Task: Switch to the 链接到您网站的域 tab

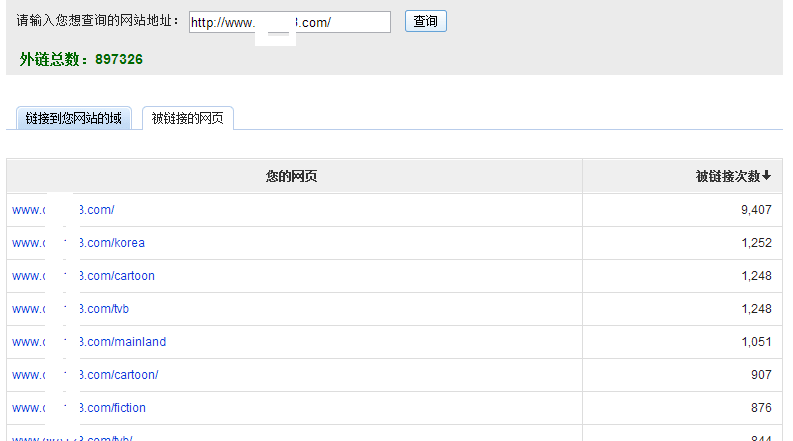Action: pyautogui.click(x=73, y=119)
